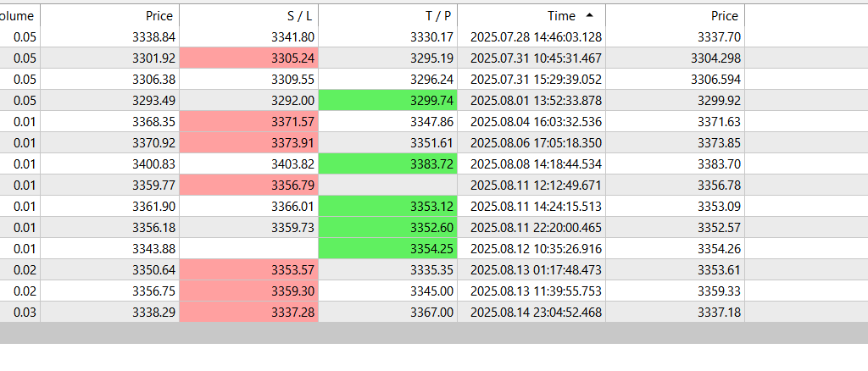Select the red S/L cell 3305.24
868x371 pixels.
tap(249, 58)
